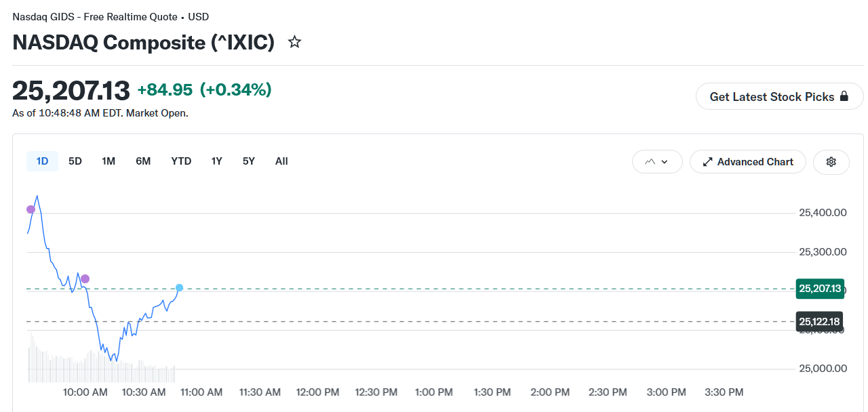Add NASDAQ Composite to watchlist star
This screenshot has height=412, width=868.
(x=294, y=43)
